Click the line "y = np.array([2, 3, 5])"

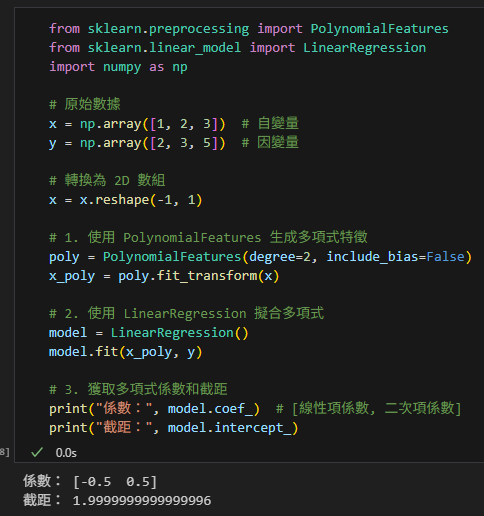coord(137,143)
